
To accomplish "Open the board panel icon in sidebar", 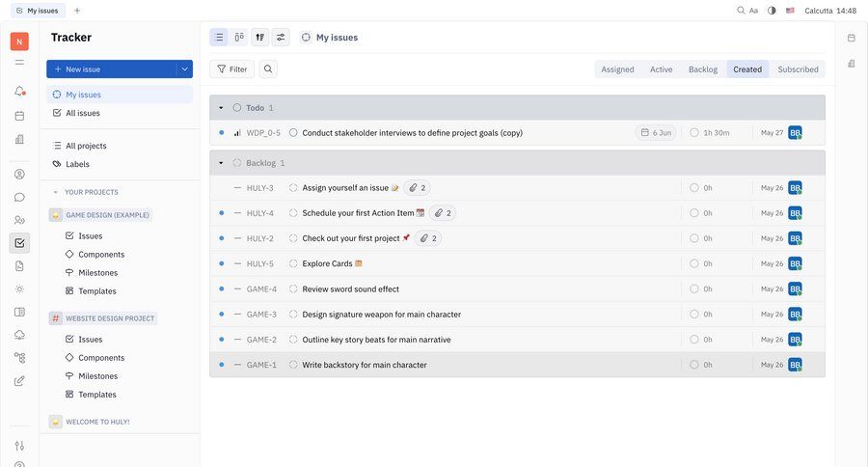I will click(x=19, y=312).
